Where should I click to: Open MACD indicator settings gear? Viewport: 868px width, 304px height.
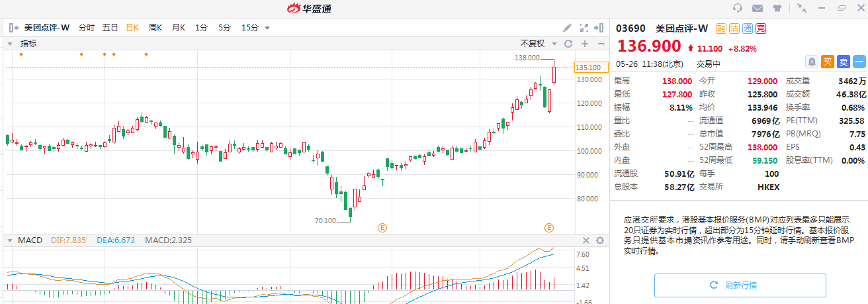(600, 240)
